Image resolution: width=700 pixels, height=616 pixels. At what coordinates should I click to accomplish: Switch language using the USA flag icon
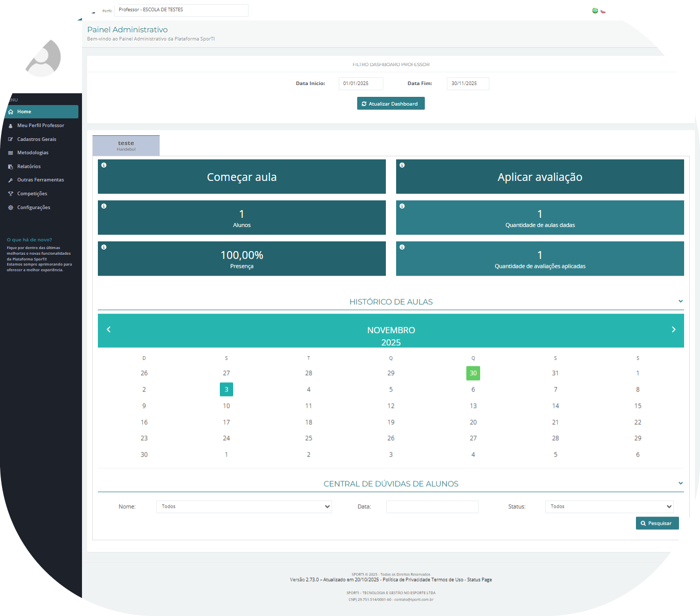click(x=603, y=11)
